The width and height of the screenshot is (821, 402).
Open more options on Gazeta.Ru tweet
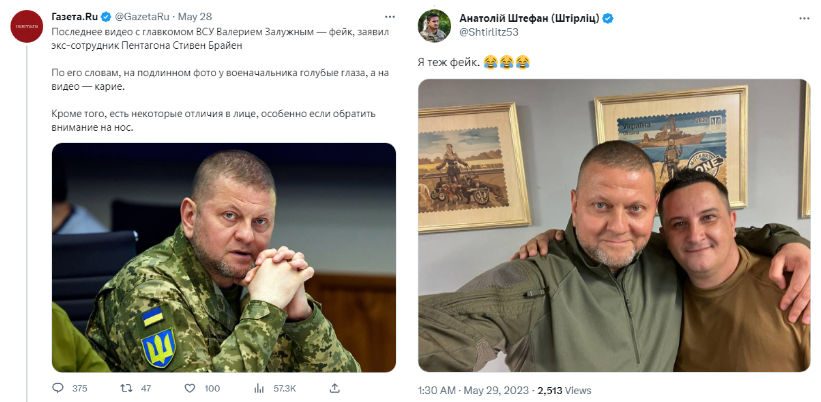pos(390,17)
